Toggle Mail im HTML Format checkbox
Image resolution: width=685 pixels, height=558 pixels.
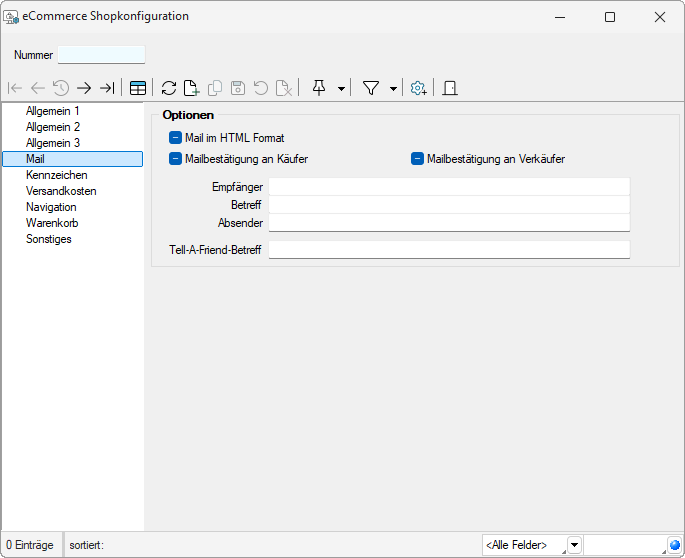coord(176,138)
